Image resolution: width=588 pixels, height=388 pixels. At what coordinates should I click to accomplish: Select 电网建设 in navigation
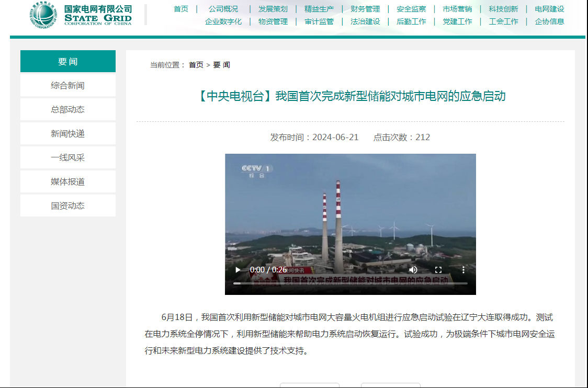pyautogui.click(x=550, y=9)
